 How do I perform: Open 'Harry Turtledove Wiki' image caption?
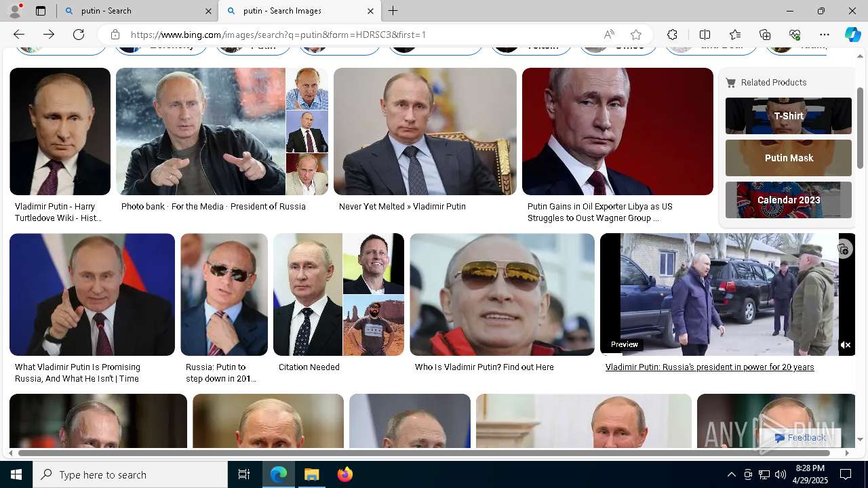(x=58, y=212)
